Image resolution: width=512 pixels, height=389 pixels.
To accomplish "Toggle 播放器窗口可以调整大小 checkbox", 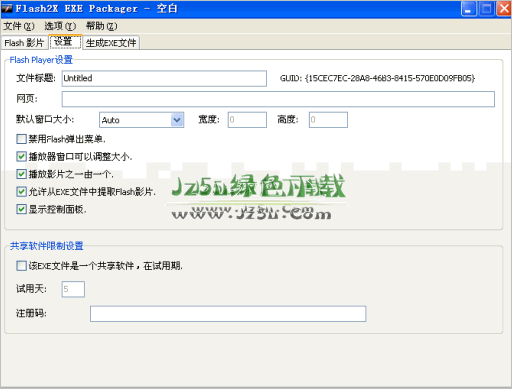I will click(x=21, y=156).
